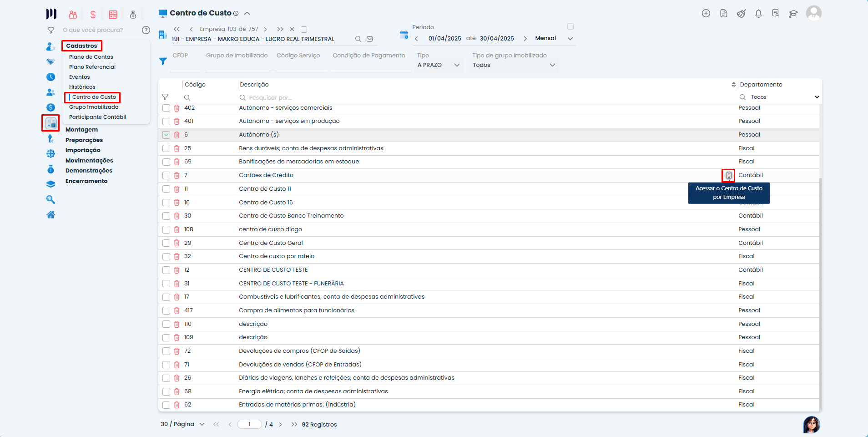Click the notification bell icon
The height and width of the screenshot is (437, 868).
tap(758, 14)
